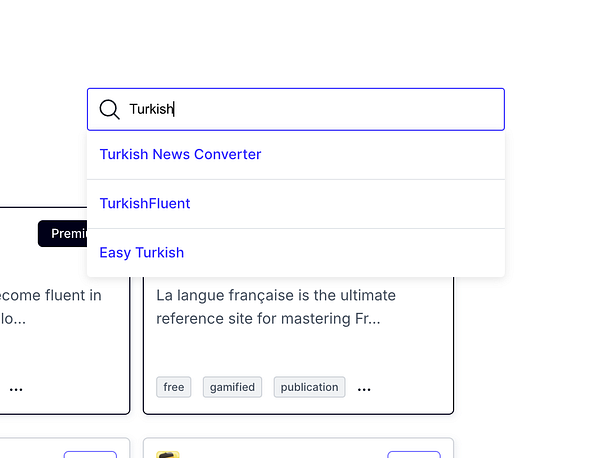Image resolution: width=600 pixels, height=458 pixels.
Task: Click the gamified tag
Action: click(232, 387)
